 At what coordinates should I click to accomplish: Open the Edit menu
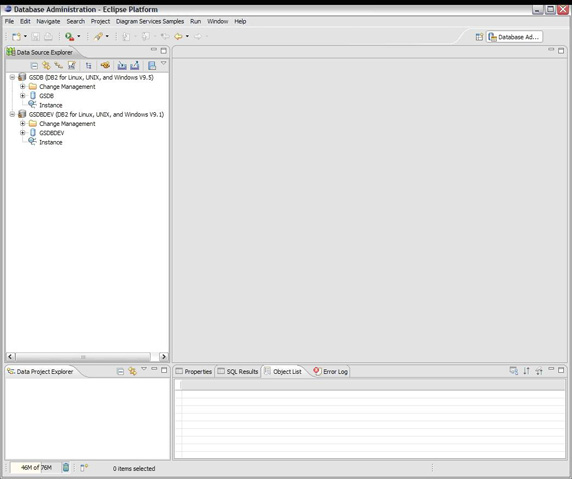[x=25, y=22]
